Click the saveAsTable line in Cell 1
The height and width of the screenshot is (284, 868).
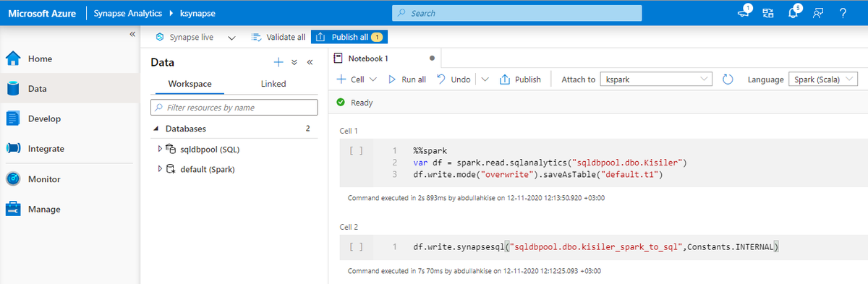click(x=538, y=174)
